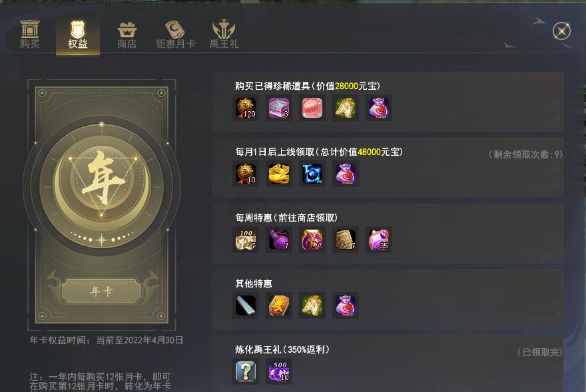This screenshot has width=586, height=392.
Task: Select the coin item marked 100
Action: [246, 240]
